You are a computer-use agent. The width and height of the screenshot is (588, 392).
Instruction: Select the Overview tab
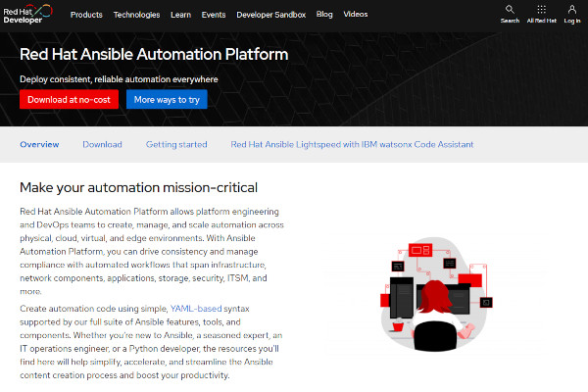39,144
